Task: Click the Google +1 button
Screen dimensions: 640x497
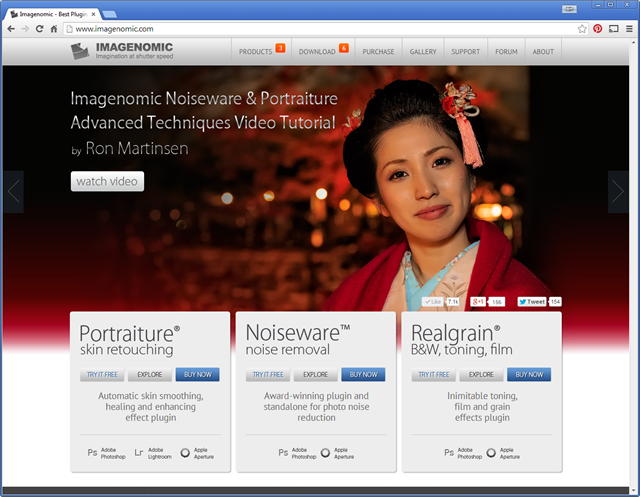Action: [478, 302]
